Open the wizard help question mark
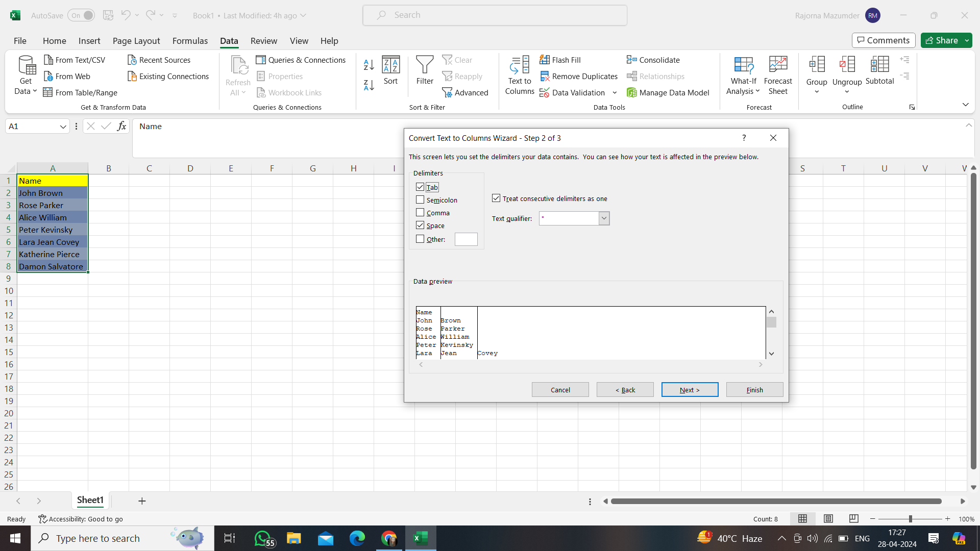The image size is (980, 551). click(744, 138)
